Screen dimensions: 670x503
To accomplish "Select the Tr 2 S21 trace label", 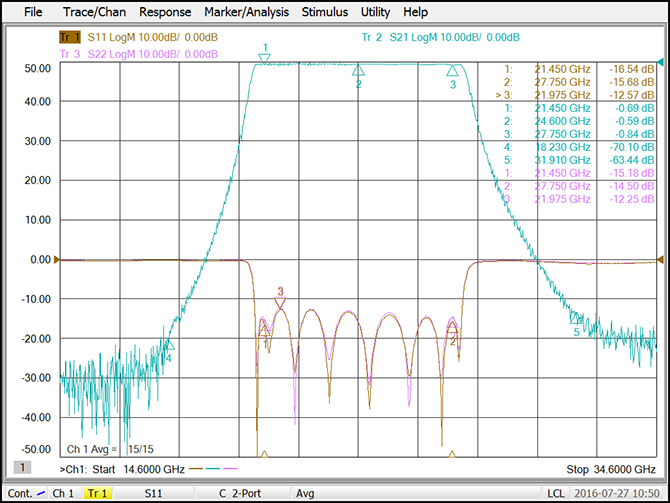I will coord(441,37).
